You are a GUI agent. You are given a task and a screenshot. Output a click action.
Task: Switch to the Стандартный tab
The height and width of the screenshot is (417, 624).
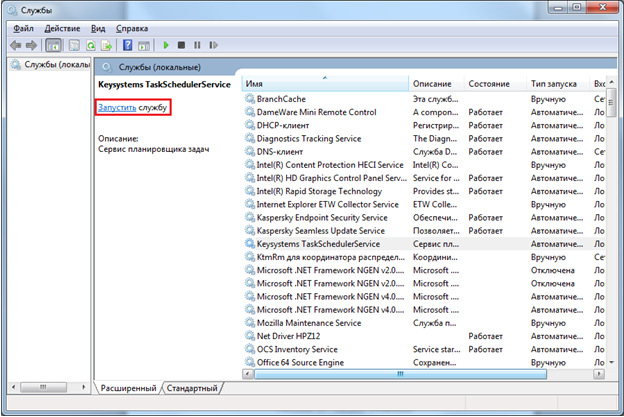tap(192, 388)
